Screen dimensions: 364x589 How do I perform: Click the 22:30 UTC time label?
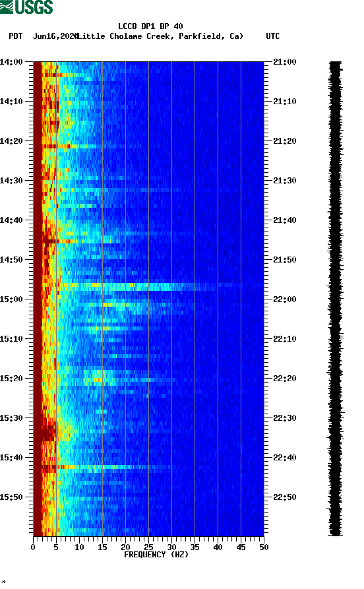click(x=285, y=418)
